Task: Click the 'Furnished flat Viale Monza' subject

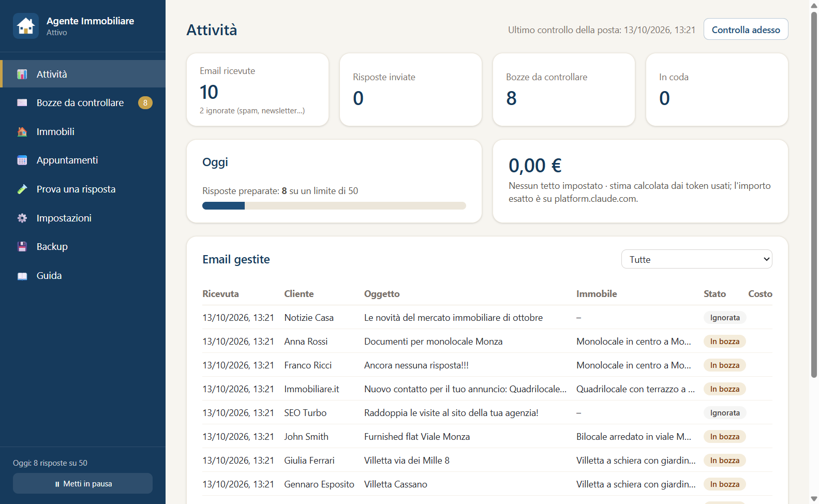Action: click(417, 437)
